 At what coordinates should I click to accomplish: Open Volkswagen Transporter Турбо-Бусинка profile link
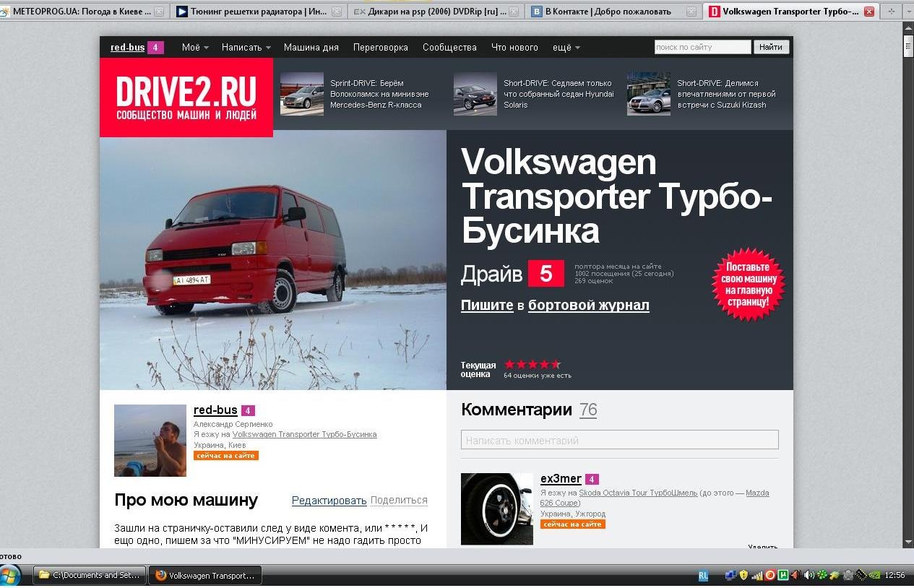pyautogui.click(x=304, y=434)
